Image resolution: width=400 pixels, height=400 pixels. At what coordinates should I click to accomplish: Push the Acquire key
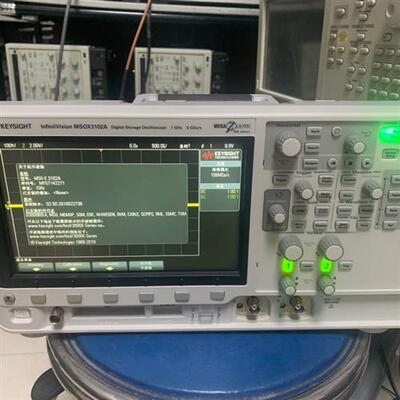pyautogui.click(x=345, y=210)
